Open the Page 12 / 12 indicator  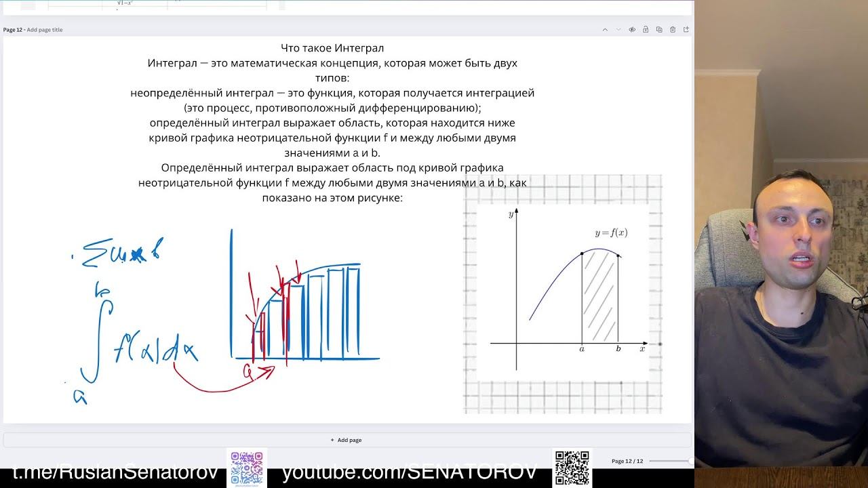(627, 462)
